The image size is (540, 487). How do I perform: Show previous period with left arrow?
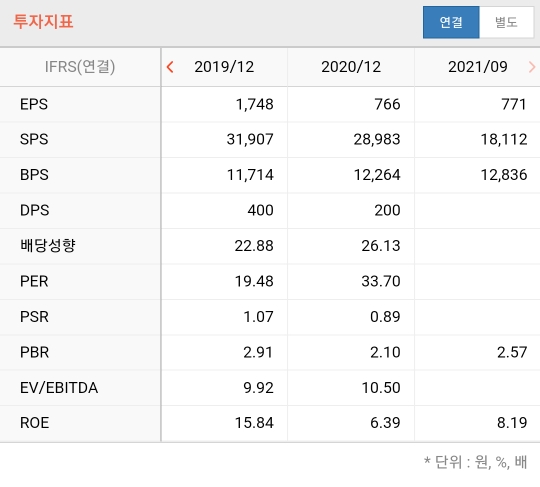point(170,67)
